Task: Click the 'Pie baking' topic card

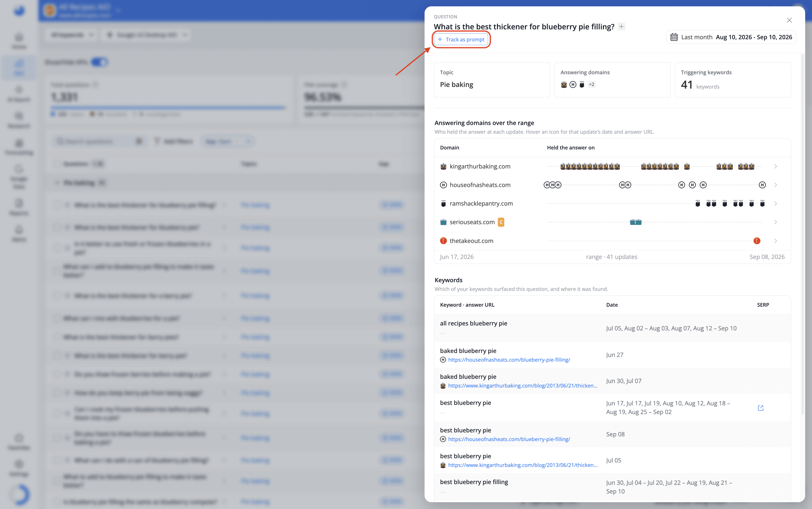Action: [492, 80]
